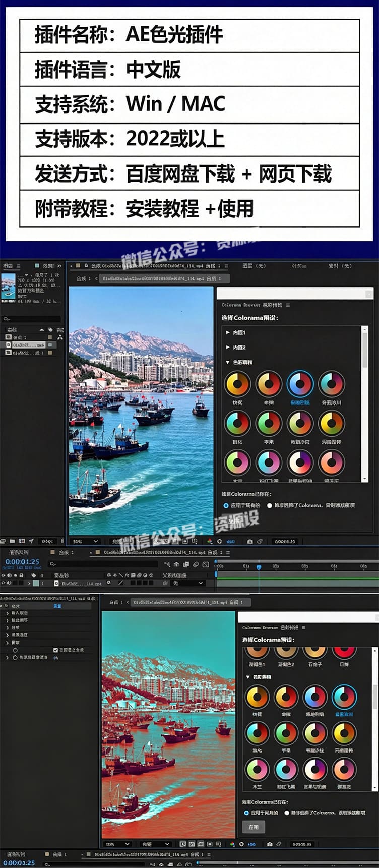The image size is (379, 868).
Task: Choose the 氧化 preset in upper Colorama browser
Action: (237, 423)
